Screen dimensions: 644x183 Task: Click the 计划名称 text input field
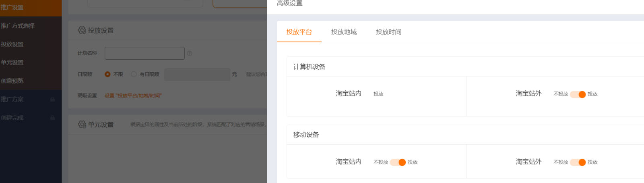point(144,53)
